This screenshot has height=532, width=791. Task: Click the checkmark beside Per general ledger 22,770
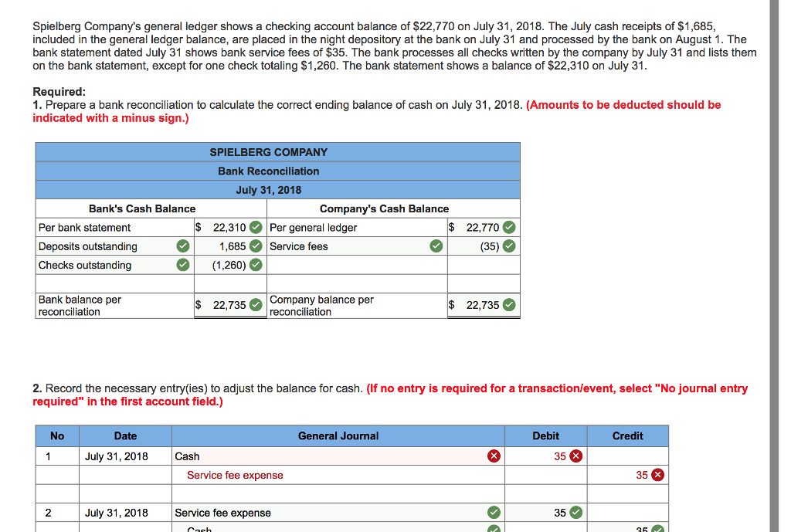pos(509,227)
